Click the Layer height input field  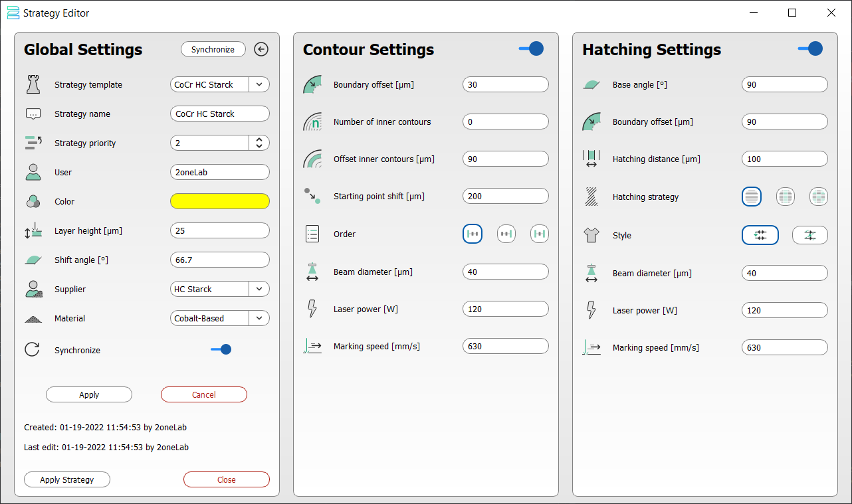pyautogui.click(x=220, y=230)
